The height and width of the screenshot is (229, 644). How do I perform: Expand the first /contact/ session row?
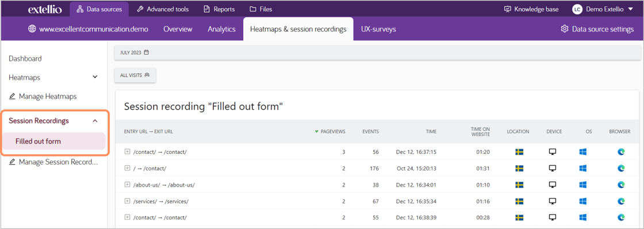click(127, 152)
